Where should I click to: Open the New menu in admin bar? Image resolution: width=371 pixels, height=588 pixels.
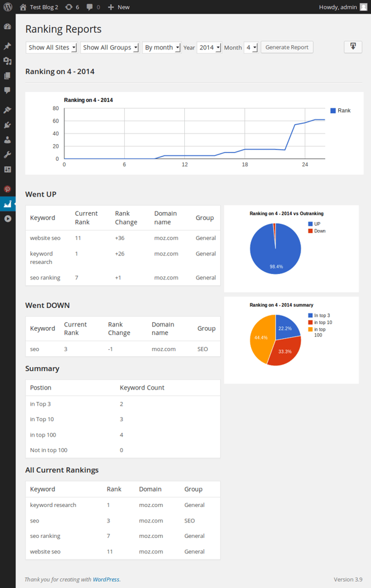coord(119,7)
